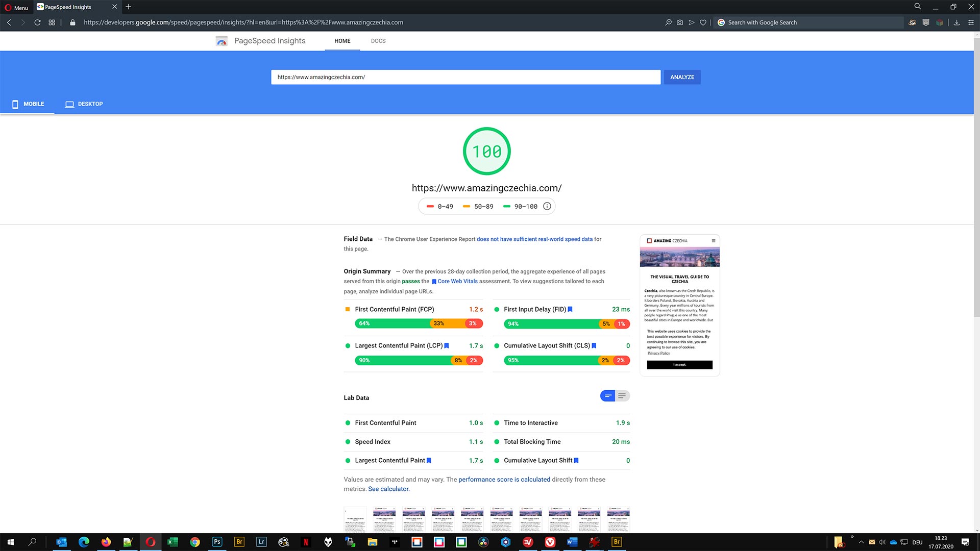Open the notification center icon
The height and width of the screenshot is (551, 980).
[965, 542]
